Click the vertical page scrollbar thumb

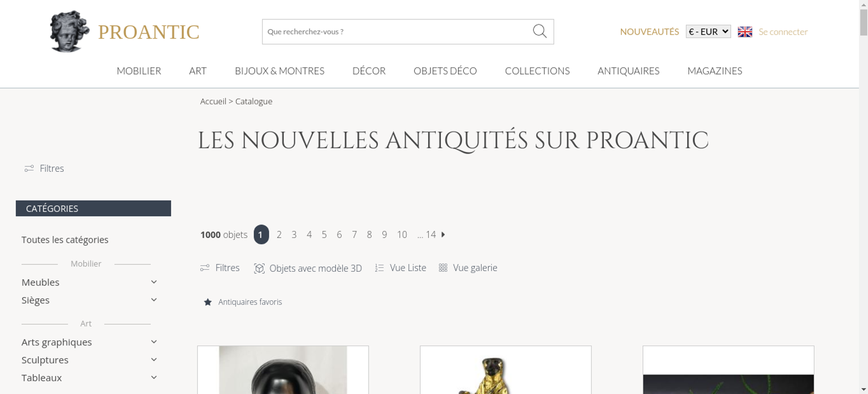click(864, 22)
